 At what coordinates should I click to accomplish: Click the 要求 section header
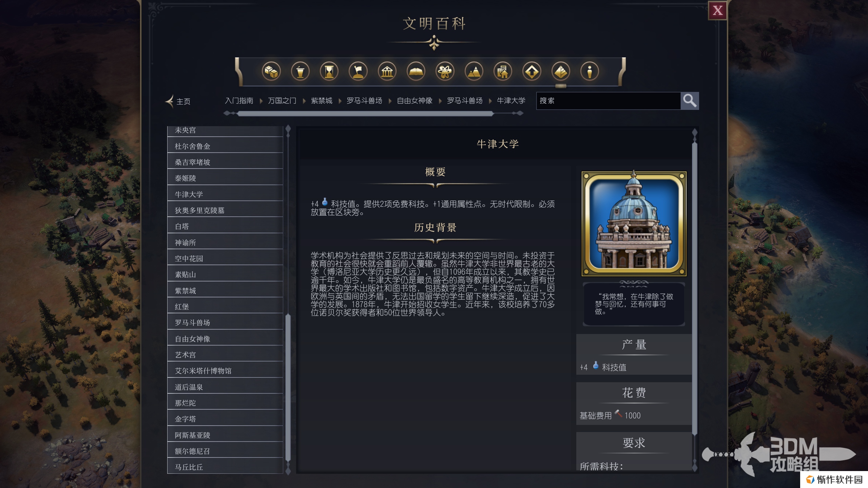tap(634, 443)
